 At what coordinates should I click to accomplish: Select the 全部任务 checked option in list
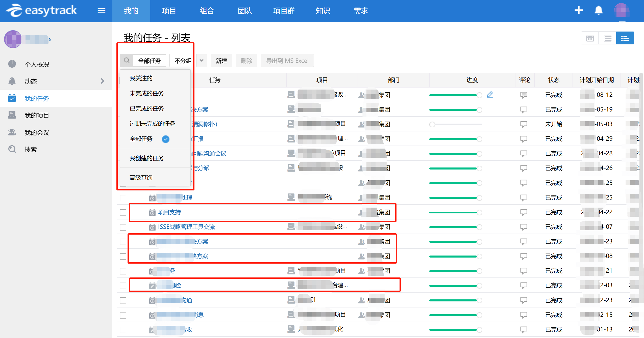[141, 139]
